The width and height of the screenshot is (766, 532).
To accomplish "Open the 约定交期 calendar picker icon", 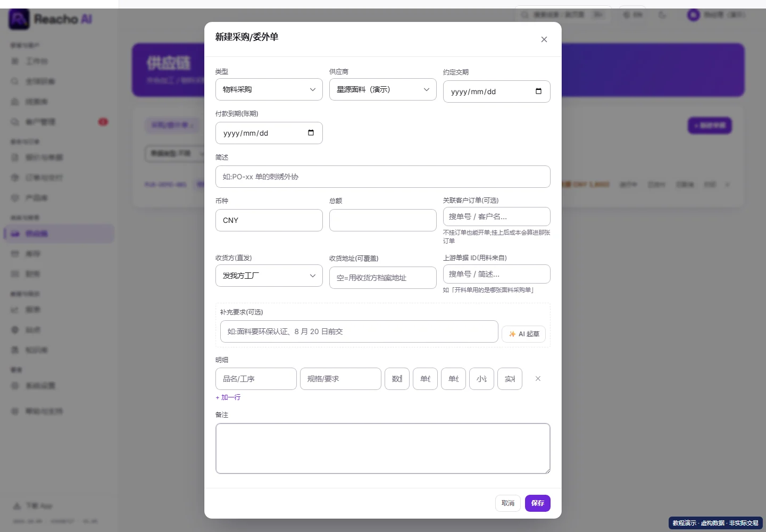I will pos(538,91).
